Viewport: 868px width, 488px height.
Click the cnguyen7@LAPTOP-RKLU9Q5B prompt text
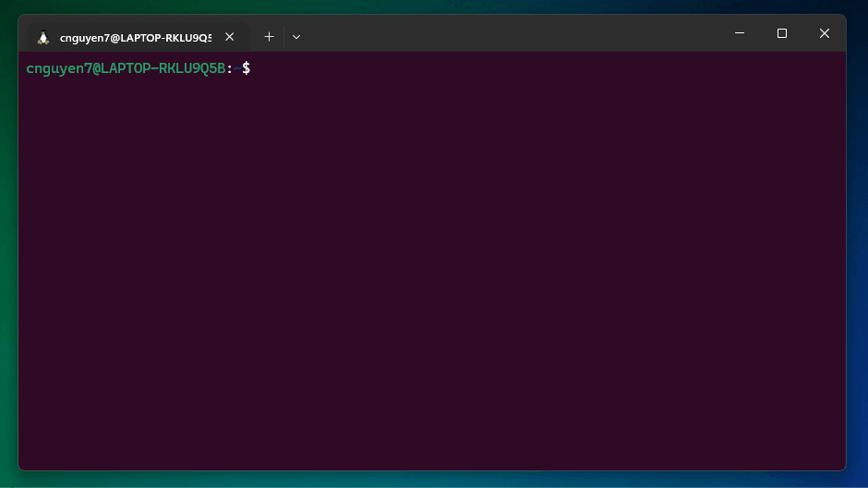(x=126, y=68)
